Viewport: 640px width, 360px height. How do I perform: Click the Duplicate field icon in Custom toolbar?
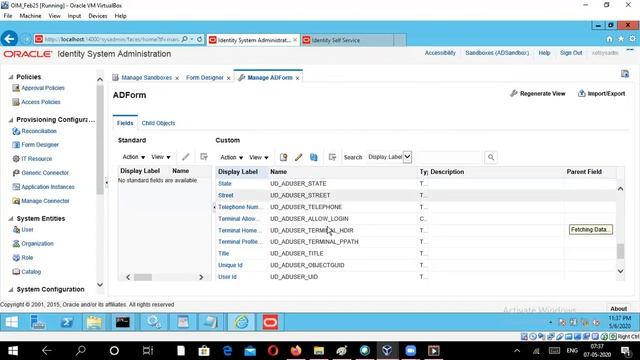point(313,157)
